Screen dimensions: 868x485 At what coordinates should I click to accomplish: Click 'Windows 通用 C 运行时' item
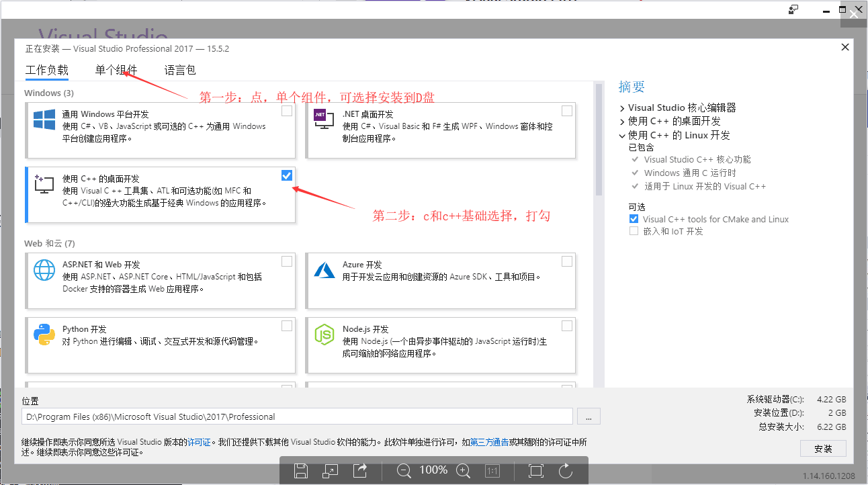point(690,173)
